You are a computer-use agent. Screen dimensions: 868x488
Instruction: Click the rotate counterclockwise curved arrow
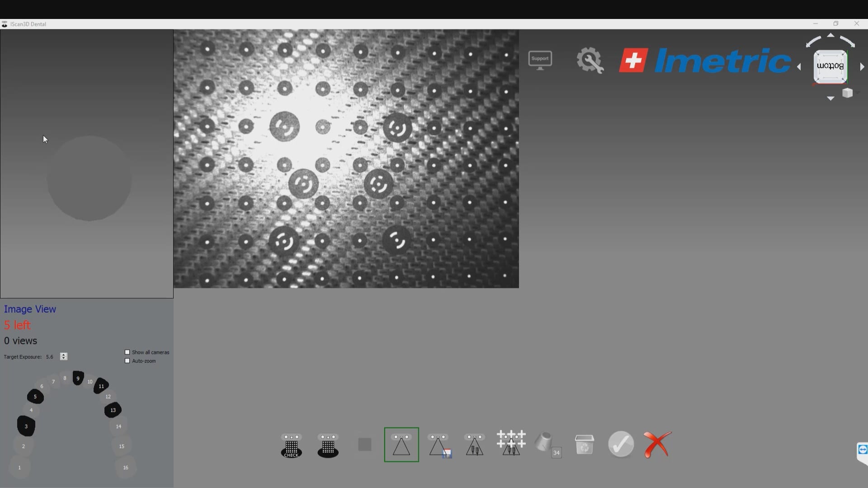click(813, 42)
